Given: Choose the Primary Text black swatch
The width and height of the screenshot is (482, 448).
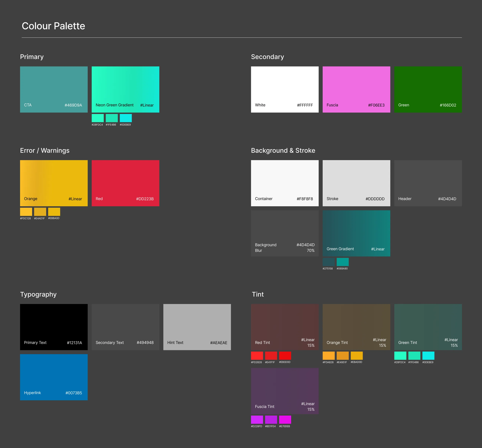Looking at the screenshot, I should coord(54,327).
